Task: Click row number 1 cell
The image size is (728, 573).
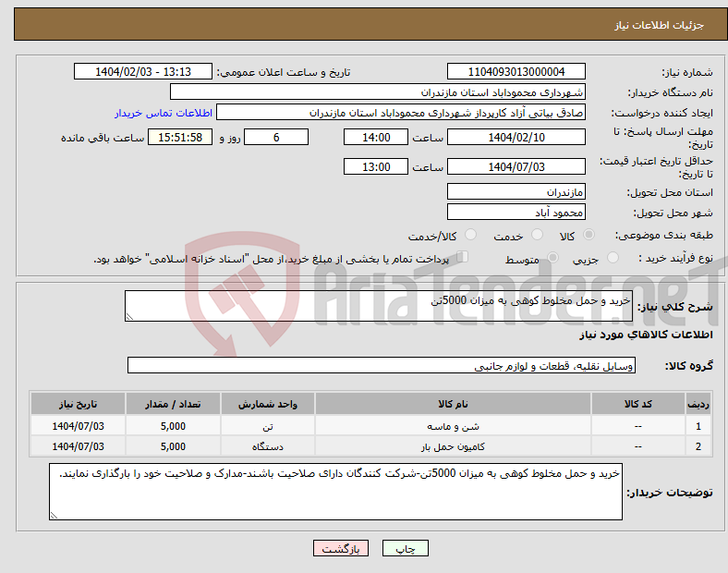Action: tap(698, 426)
